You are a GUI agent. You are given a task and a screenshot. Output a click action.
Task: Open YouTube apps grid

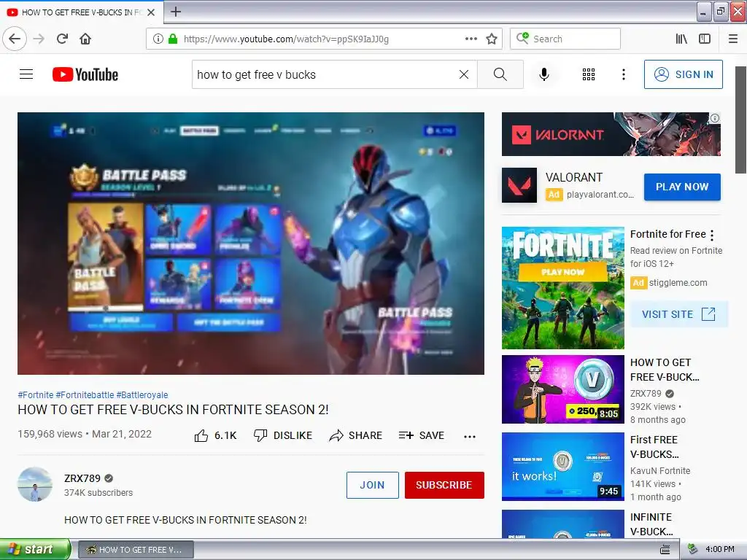coord(589,74)
